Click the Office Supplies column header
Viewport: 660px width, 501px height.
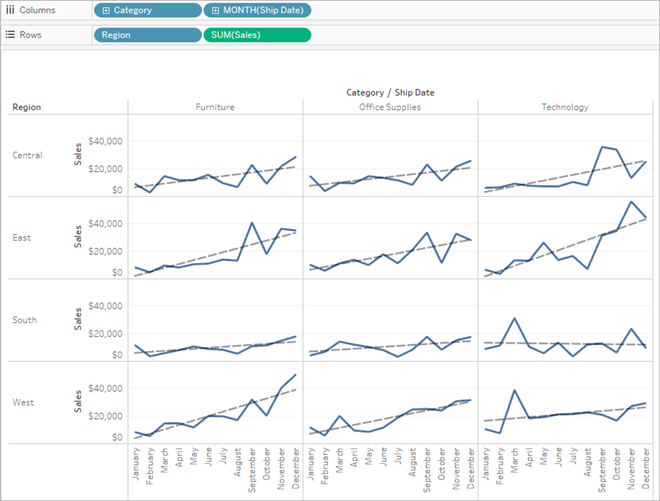pos(390,107)
